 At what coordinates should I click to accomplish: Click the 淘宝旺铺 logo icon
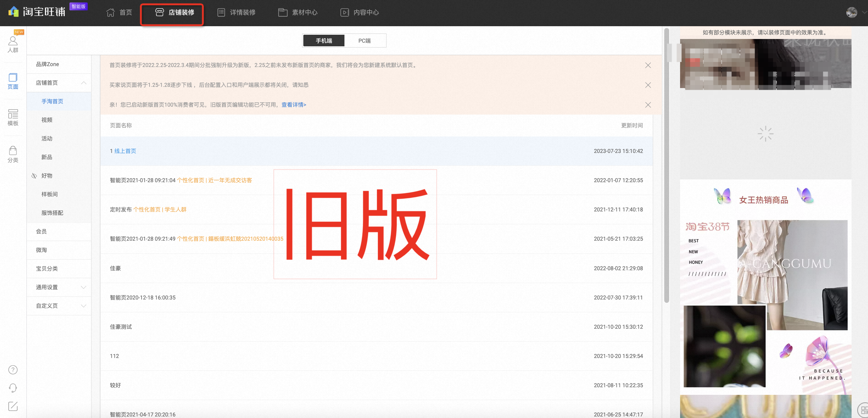tap(13, 12)
